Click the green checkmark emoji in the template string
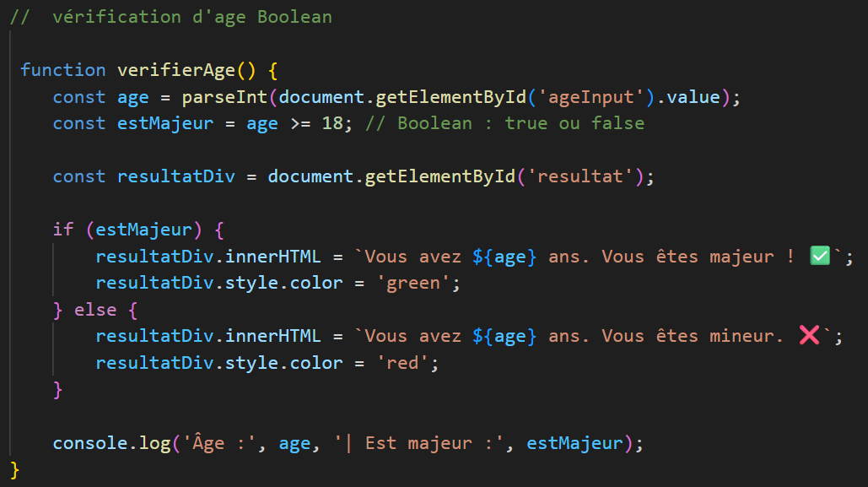Viewport: 868px width, 487px height. [x=820, y=256]
